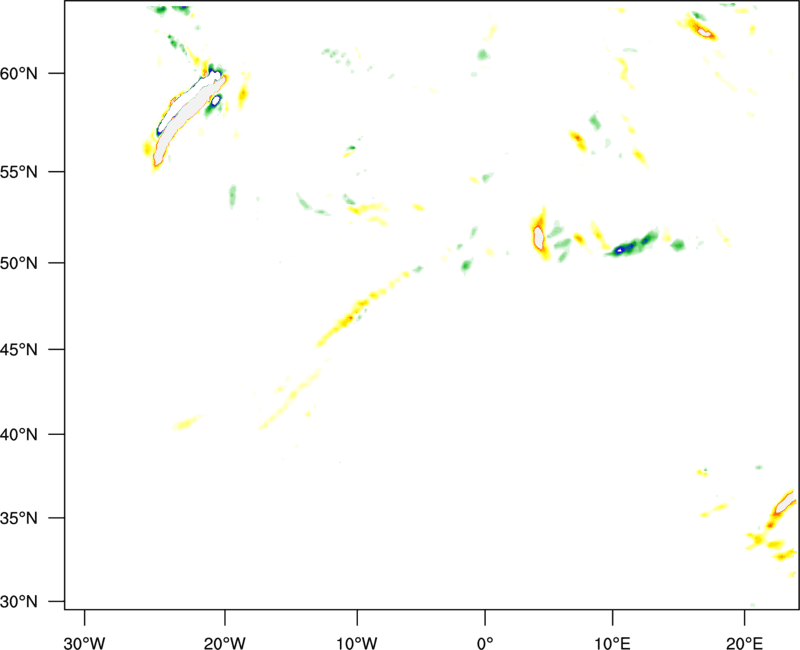Click the 30°W longitude label
Viewport: 800px width, 650px height.
84,643
